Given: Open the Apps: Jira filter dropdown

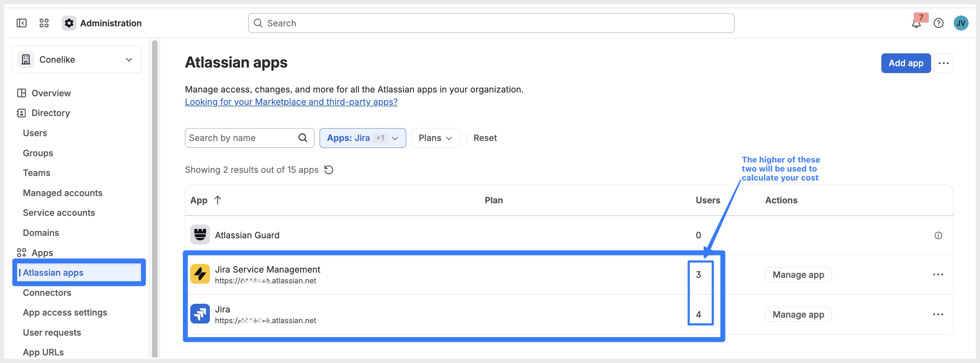Looking at the screenshot, I should (363, 138).
